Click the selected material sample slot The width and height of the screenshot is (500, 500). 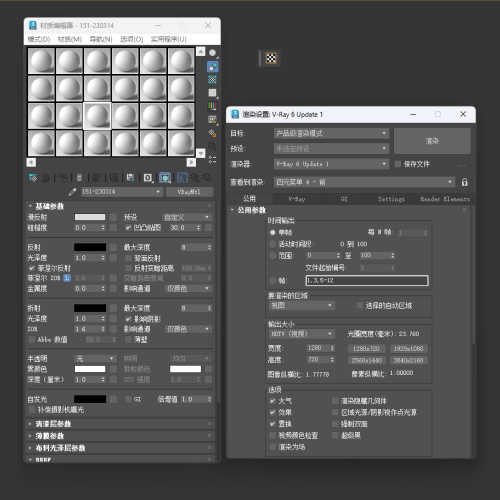(97, 116)
